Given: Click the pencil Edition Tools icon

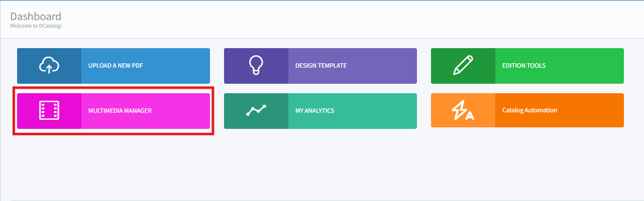Looking at the screenshot, I should point(463,66).
